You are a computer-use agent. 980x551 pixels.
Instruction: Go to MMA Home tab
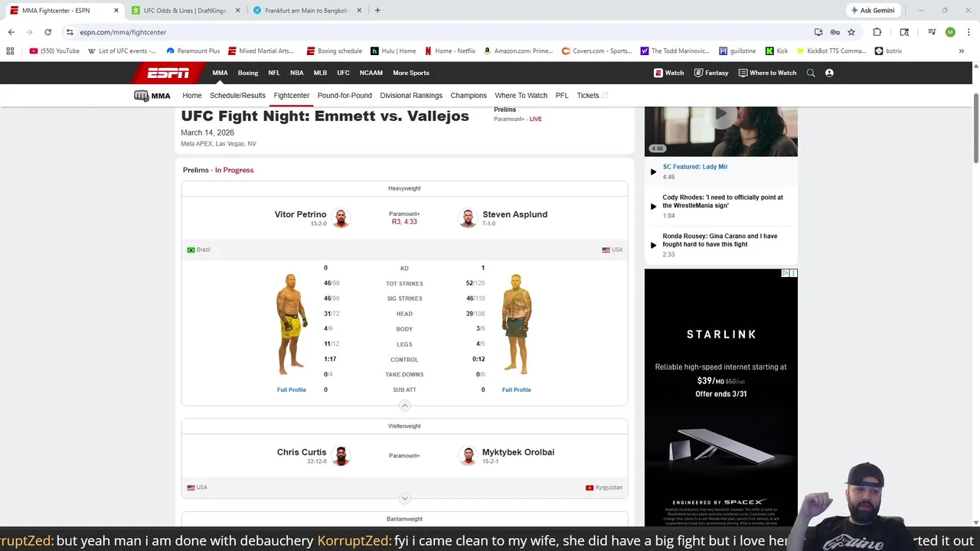(x=192, y=96)
